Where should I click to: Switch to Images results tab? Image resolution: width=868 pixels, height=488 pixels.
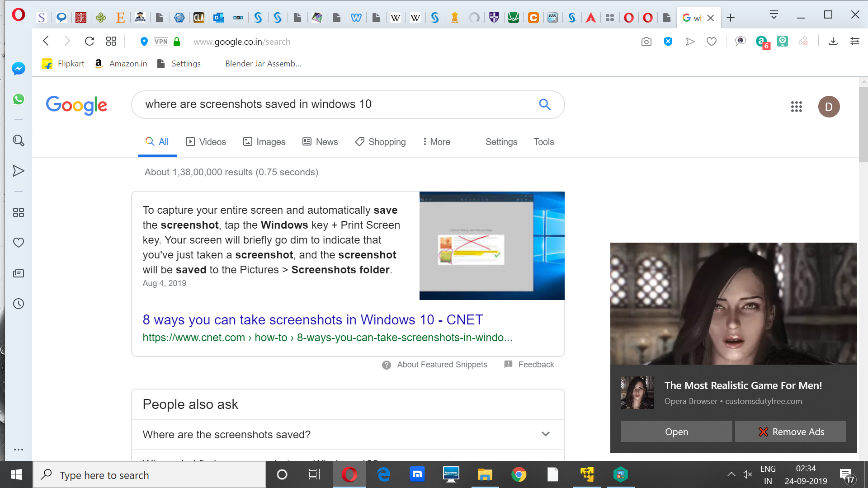264,142
